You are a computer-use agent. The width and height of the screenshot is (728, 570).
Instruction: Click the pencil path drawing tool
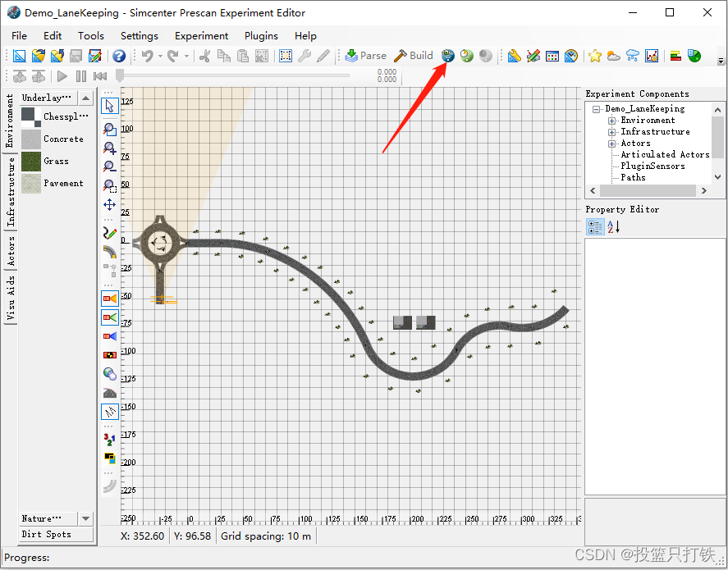pos(110,233)
